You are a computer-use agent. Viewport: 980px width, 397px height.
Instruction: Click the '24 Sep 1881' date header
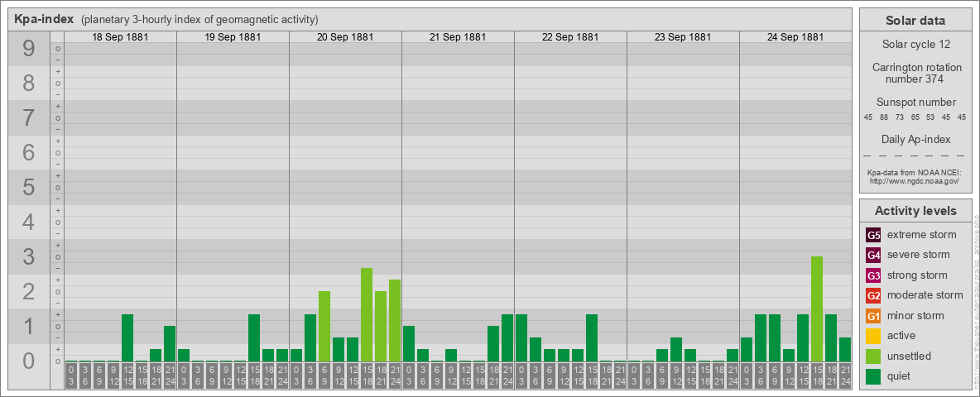coord(795,37)
